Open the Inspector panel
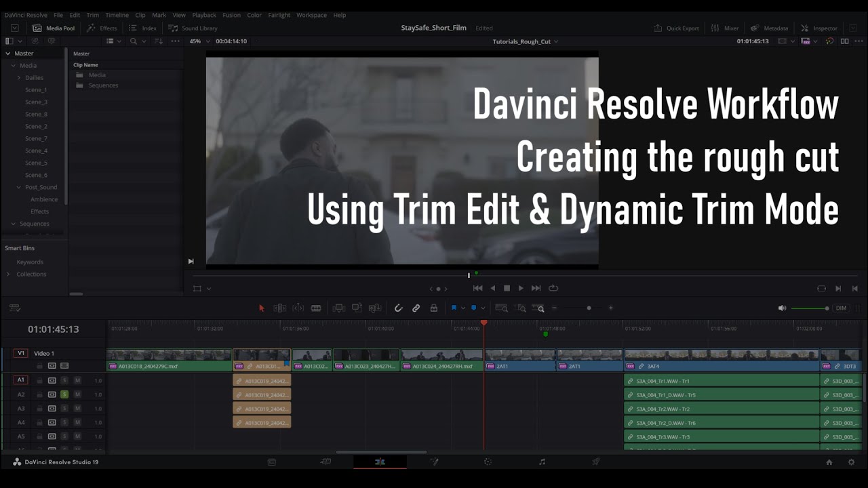This screenshot has height=488, width=868. tap(819, 28)
